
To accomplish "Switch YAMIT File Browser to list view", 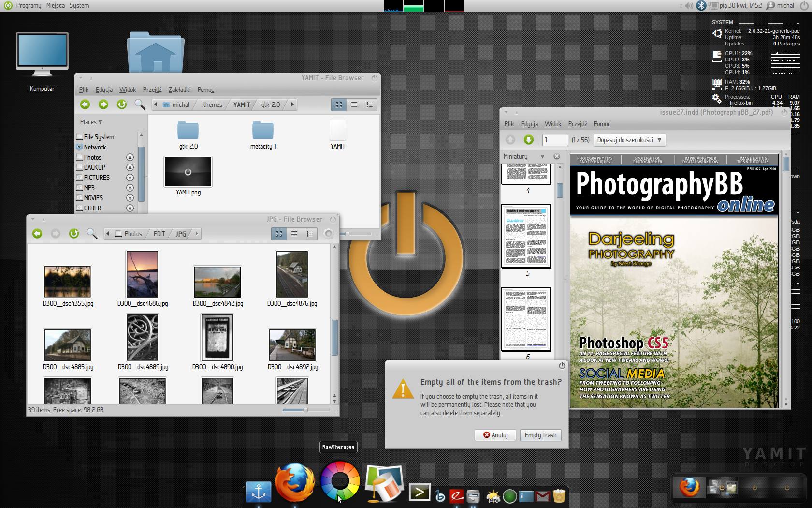I will pos(354,105).
